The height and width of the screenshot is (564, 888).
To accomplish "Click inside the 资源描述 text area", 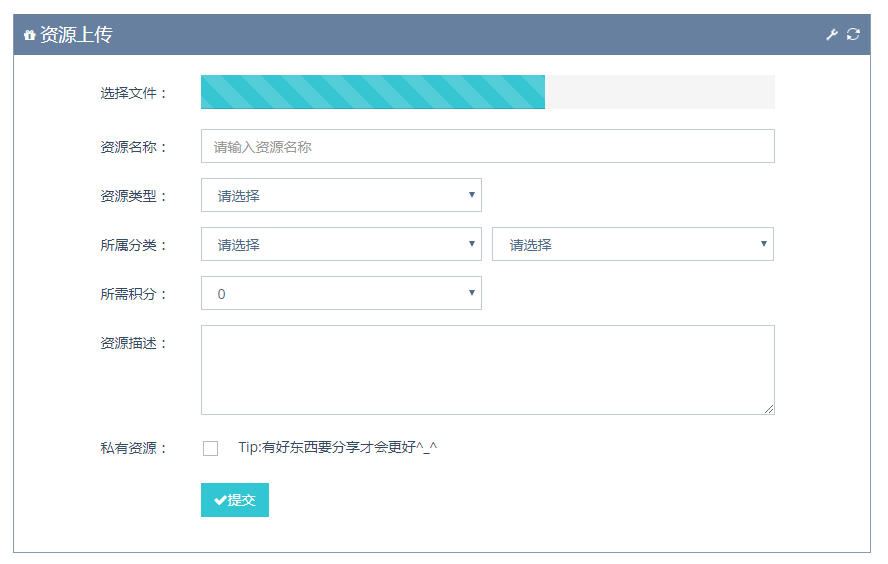I will 488,370.
